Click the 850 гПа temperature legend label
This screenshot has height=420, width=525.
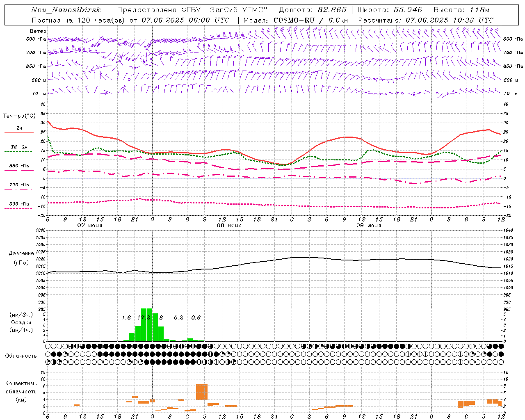(x=19, y=166)
